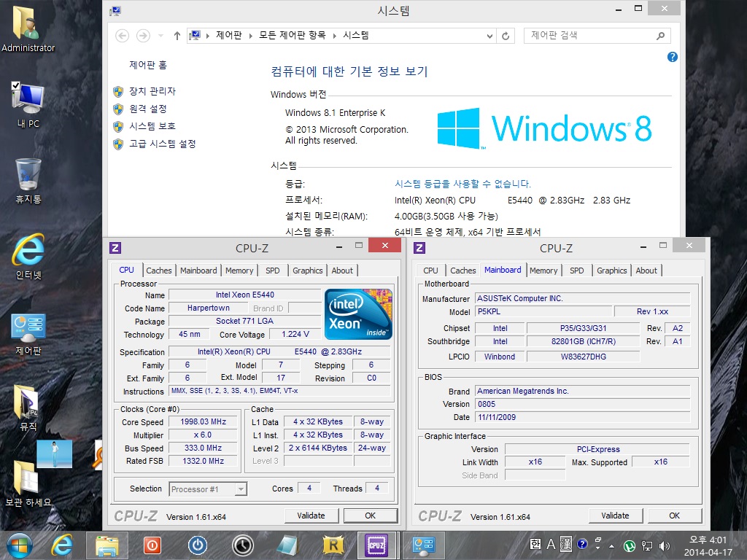Switch to Caches tab in left CPU-Z
This screenshot has height=560, width=747.
click(x=158, y=271)
